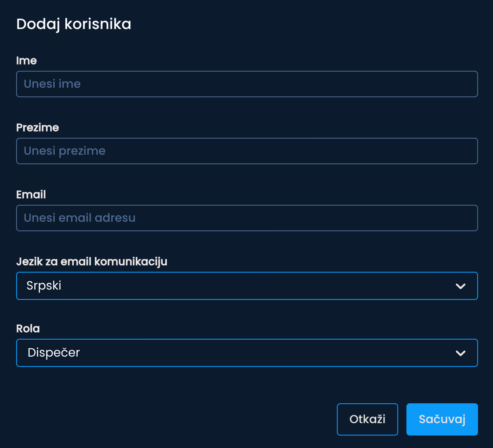This screenshot has width=493, height=448.
Task: Expand the Rola combo box
Action: pos(247,353)
